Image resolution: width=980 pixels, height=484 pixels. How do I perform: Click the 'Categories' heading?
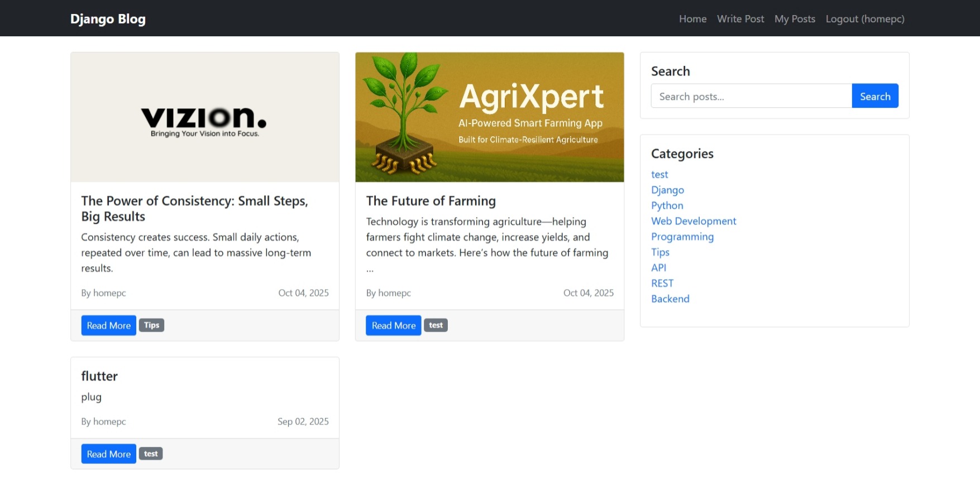point(682,154)
